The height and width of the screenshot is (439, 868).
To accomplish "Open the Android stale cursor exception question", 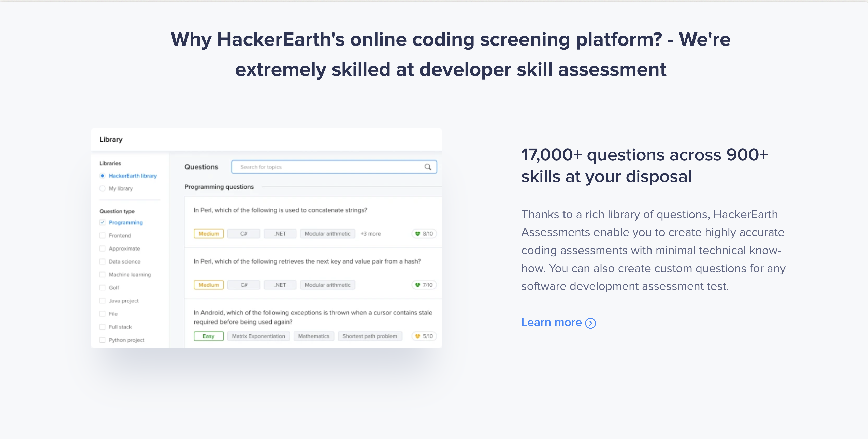I will 313,317.
